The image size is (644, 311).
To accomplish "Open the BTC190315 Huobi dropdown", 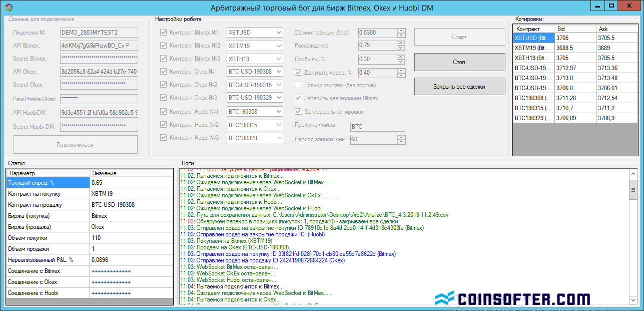I will click(255, 124).
